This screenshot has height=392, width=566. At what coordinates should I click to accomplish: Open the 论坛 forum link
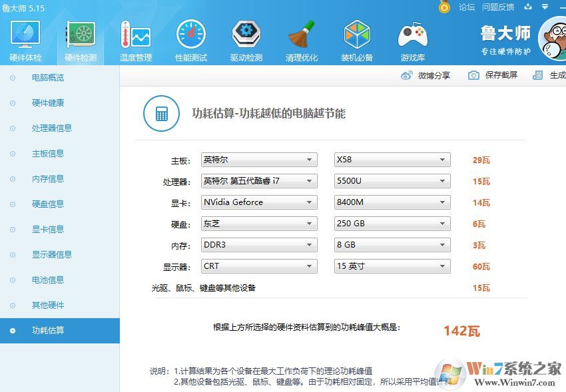click(467, 7)
